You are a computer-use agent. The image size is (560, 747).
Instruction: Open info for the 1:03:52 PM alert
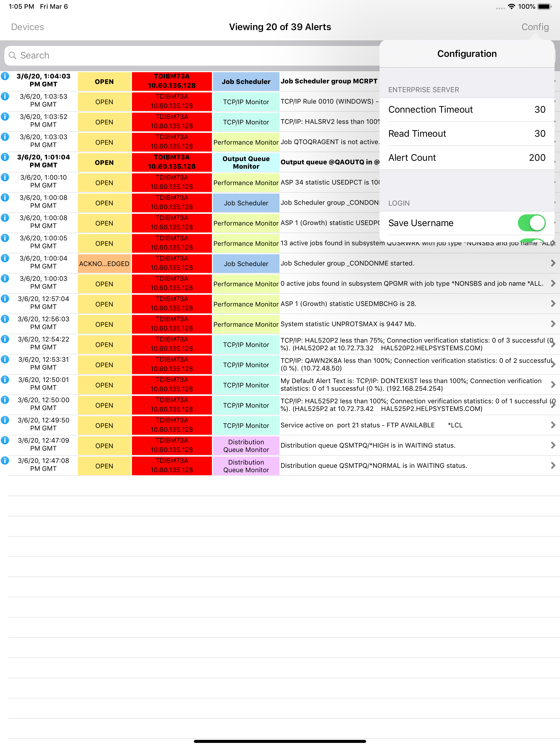tap(5, 116)
